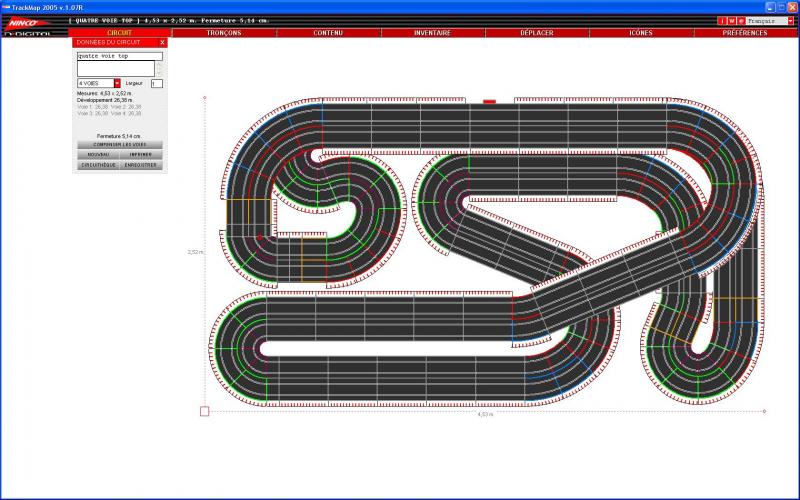The image size is (800, 500).
Task: Open the Contenu menu
Action: [x=328, y=32]
